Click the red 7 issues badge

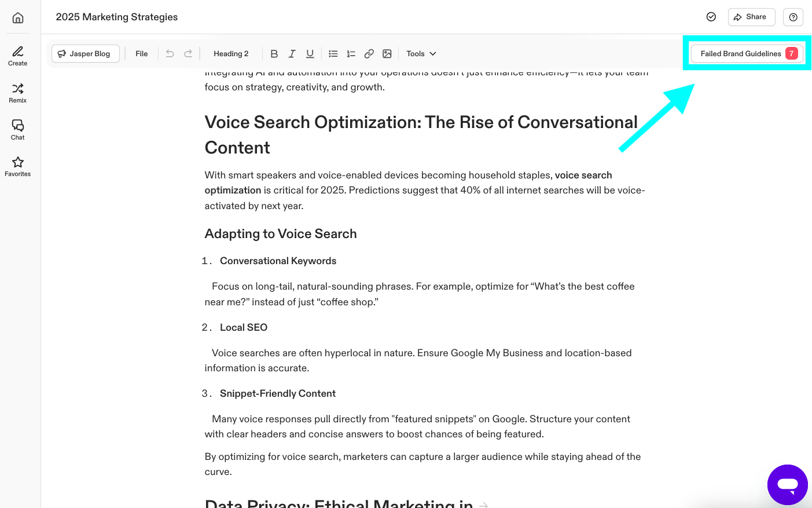point(791,53)
